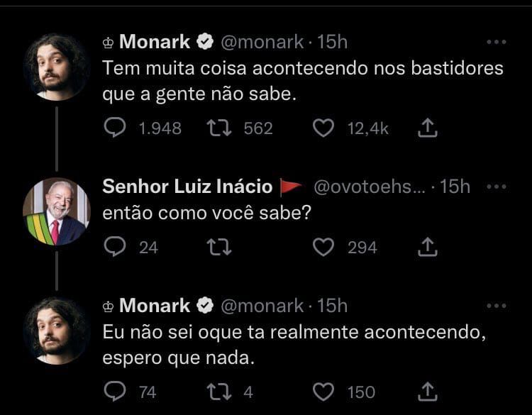Retweet the tweet with 562 retweets
532x415 pixels.
tap(219, 128)
